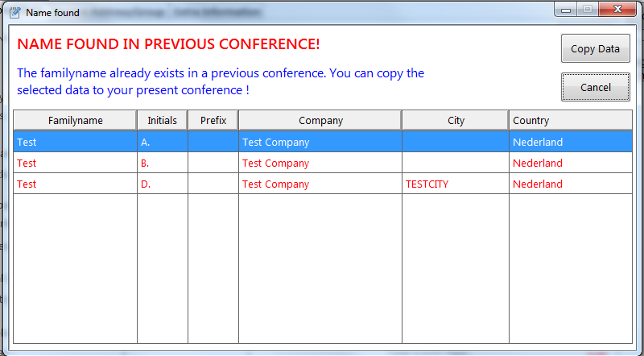Click the Prefix column header
Screen dimensions: 644x356
click(x=213, y=121)
